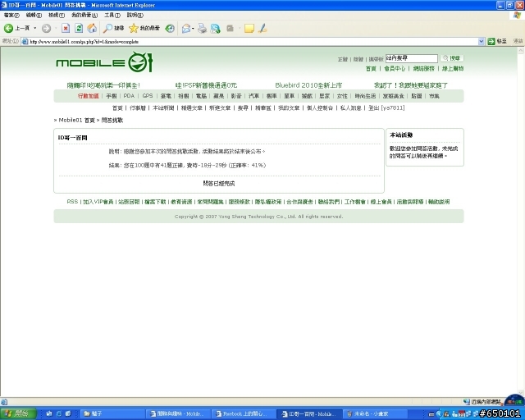
Task: Open the GPS category link
Action: (148, 96)
